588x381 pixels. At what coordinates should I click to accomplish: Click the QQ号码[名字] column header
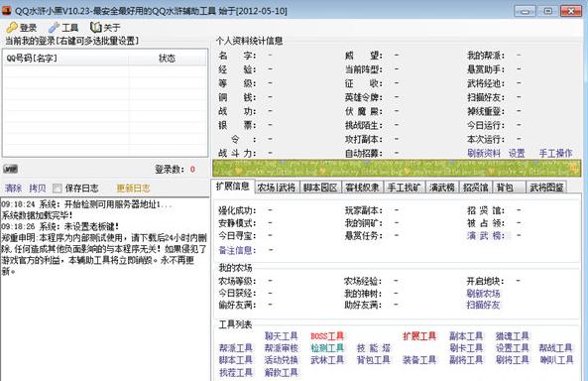click(66, 59)
